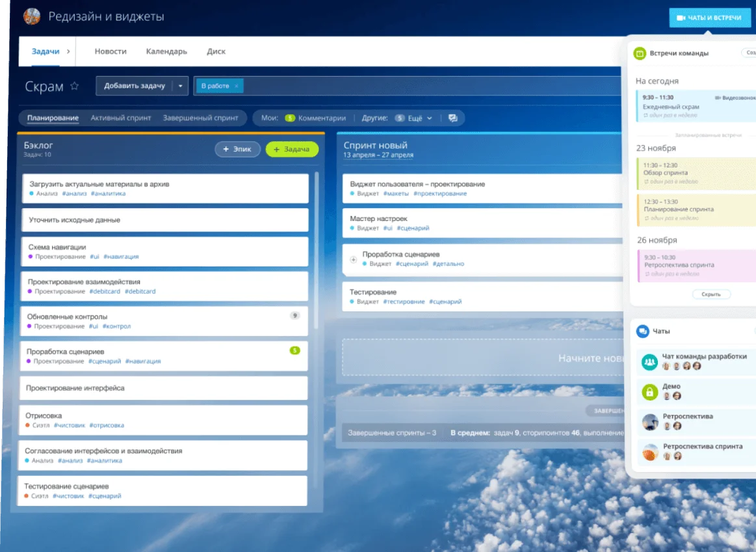Switch to the Календарь tab

(x=166, y=51)
